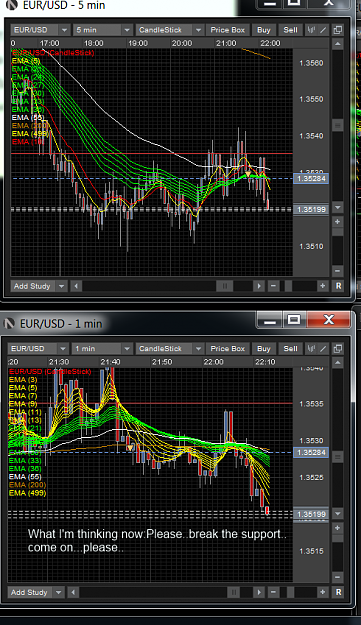The width and height of the screenshot is (361, 625).
Task: Minimize the EUR/USD - 1 min window
Action: 270,319
